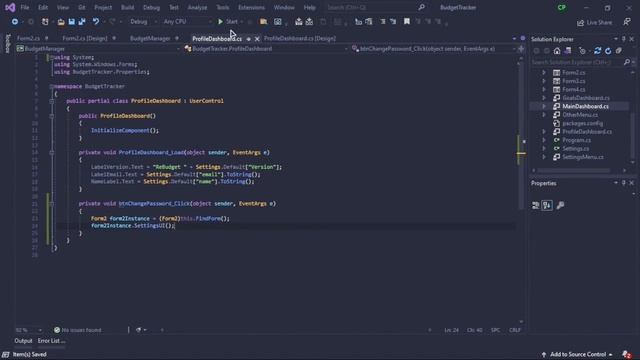This screenshot has width=640, height=360.
Task: Open the Extensions menu
Action: tap(251, 7)
